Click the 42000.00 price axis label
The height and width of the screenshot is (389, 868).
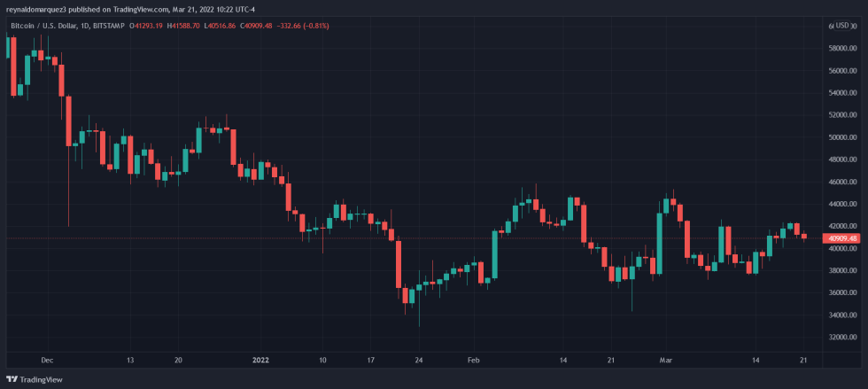click(x=843, y=226)
